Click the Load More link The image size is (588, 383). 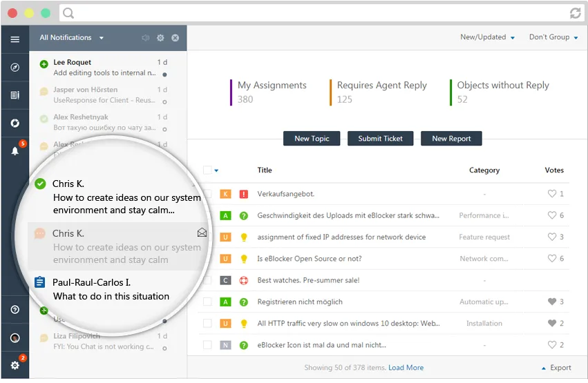[x=406, y=368]
